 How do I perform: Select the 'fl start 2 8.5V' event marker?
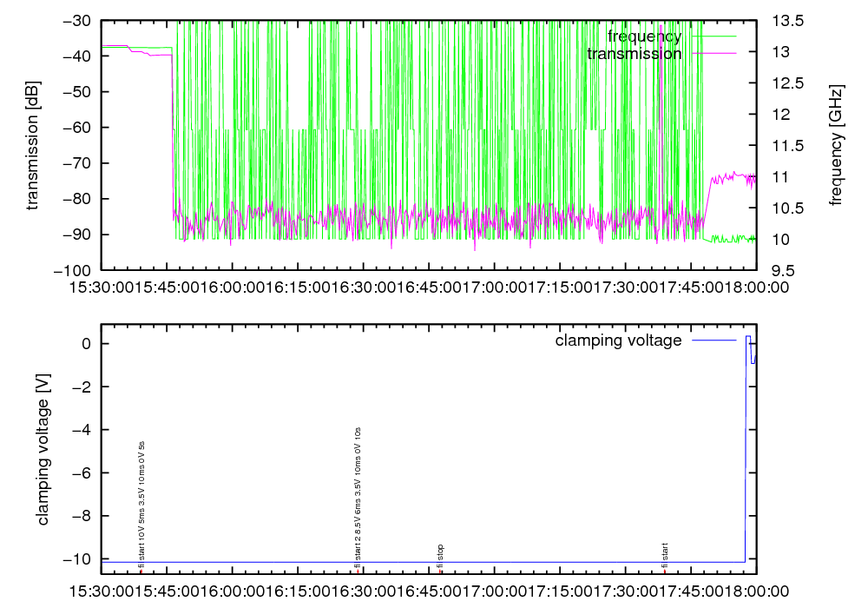click(358, 495)
